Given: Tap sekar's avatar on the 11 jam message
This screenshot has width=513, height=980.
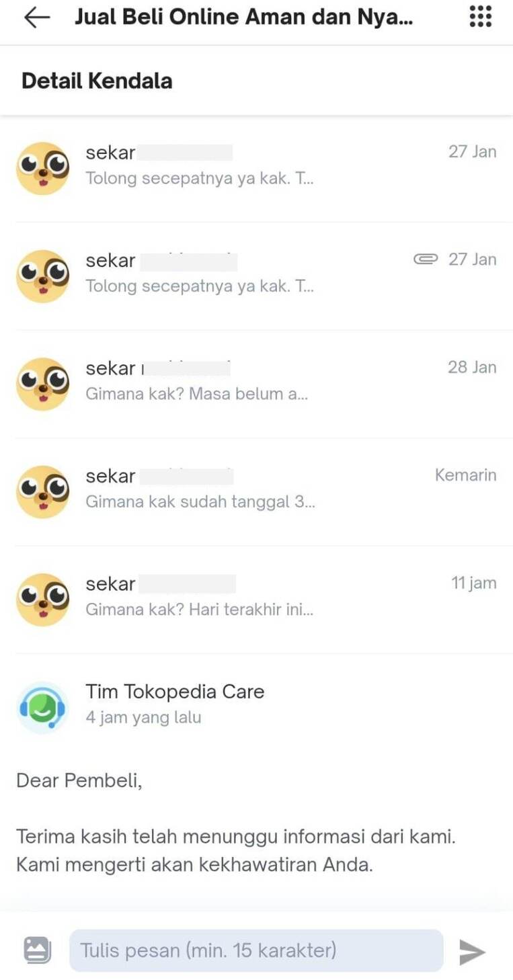Looking at the screenshot, I should [x=42, y=600].
